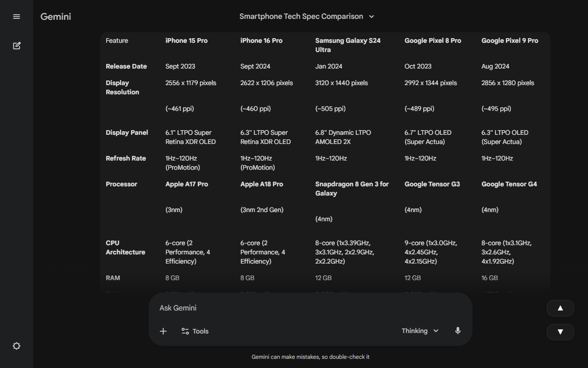Click the (~505 ppi) value
Image resolution: width=588 pixels, height=368 pixels.
pyautogui.click(x=330, y=109)
